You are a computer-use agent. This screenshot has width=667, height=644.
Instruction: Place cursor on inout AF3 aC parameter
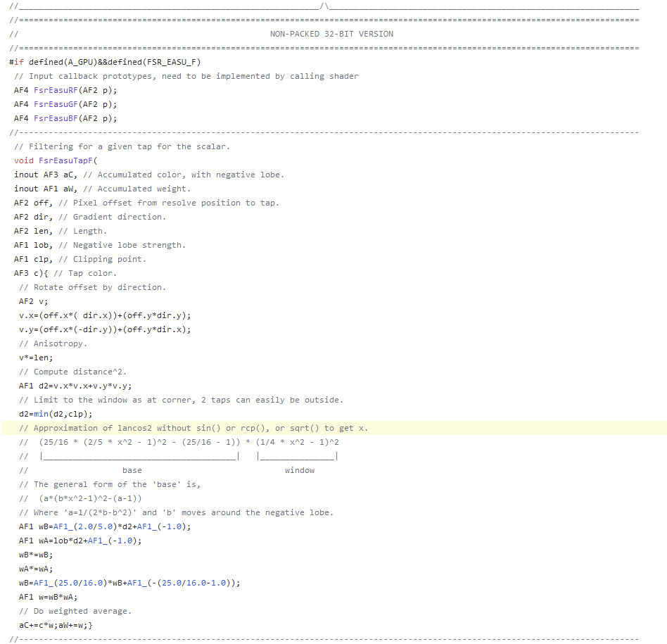(45, 175)
